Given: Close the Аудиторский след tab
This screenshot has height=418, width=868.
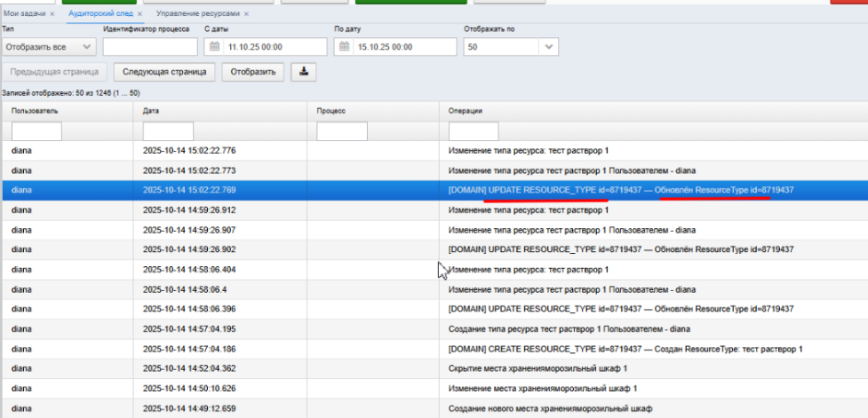Looking at the screenshot, I should 139,13.
